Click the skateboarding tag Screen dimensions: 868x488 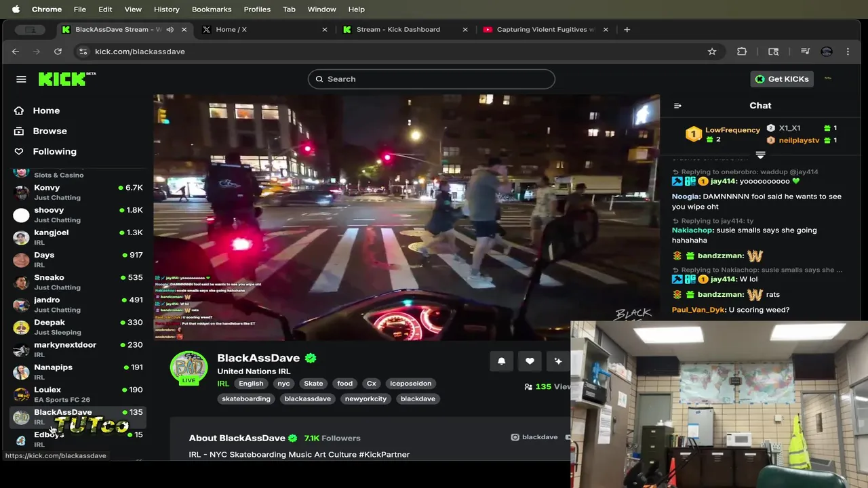(246, 399)
